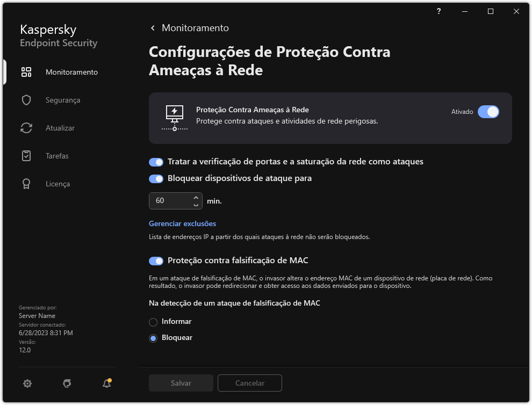Screen dimensions: 532x405
Task: Select the Licença key icon
Action: pyautogui.click(x=26, y=183)
